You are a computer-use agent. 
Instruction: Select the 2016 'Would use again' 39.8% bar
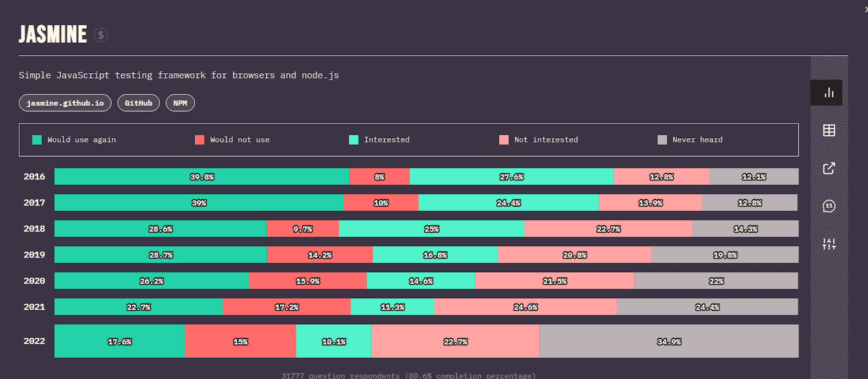[x=202, y=177]
